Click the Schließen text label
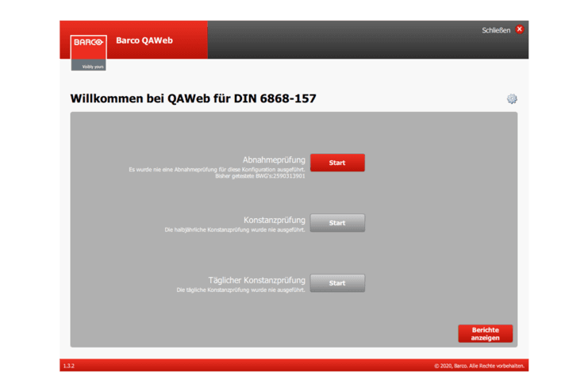The image size is (588, 392). pyautogui.click(x=496, y=30)
